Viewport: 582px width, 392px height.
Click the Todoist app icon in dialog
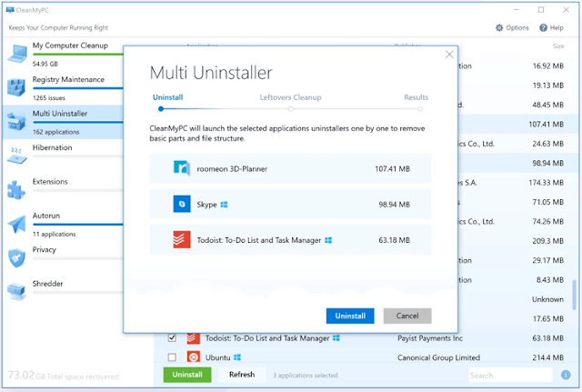182,240
